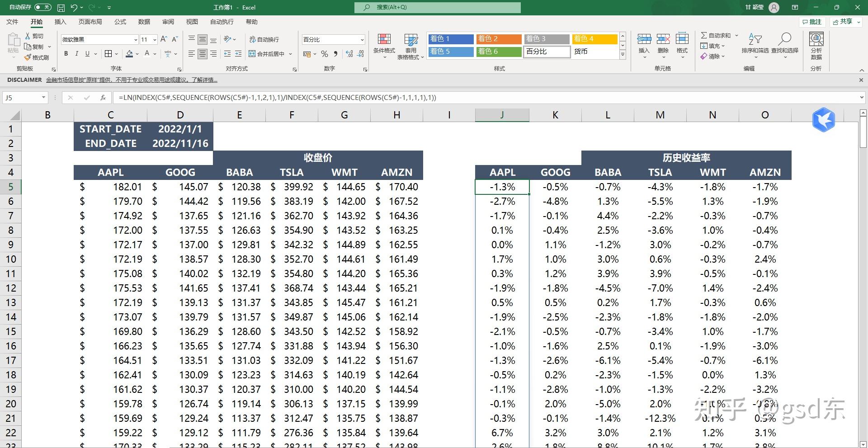Viewport: 868px width, 448px height.
Task: Click the Comments (批注) button
Action: click(812, 22)
